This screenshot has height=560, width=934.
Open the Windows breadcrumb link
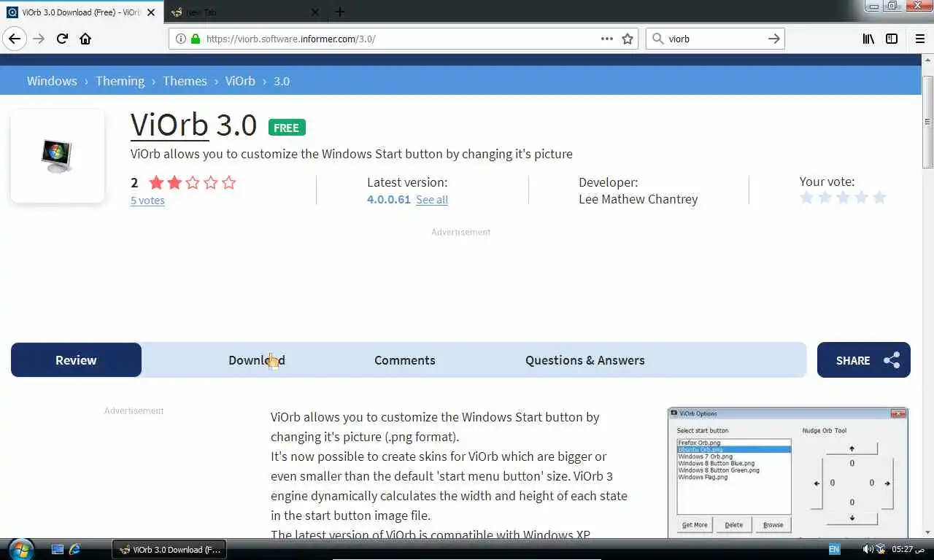point(52,81)
